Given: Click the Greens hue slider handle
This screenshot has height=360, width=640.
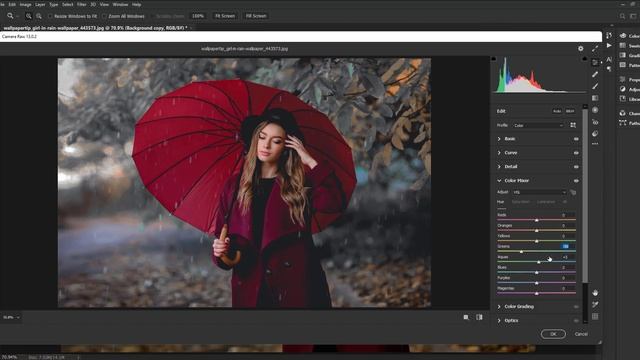Looking at the screenshot, I should click(521, 251).
